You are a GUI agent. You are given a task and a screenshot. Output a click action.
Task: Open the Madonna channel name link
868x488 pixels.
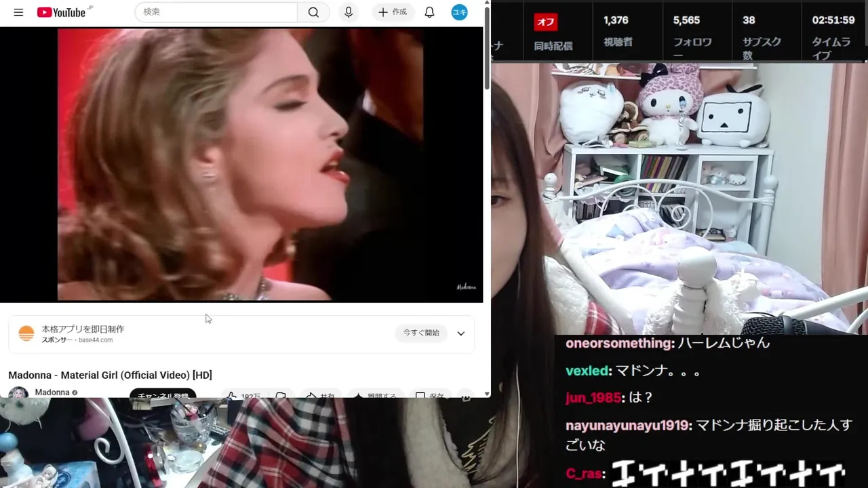coord(52,392)
